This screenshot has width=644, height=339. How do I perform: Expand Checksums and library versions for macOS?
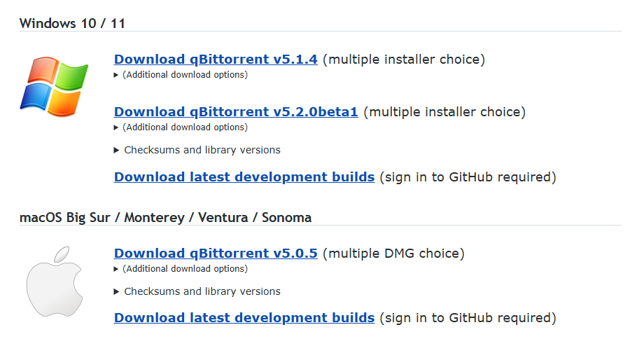[197, 291]
